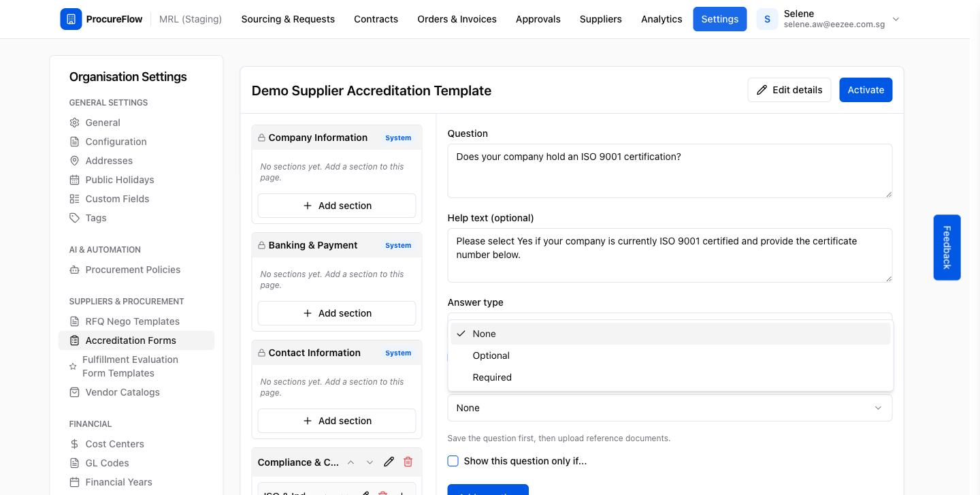
Task: Open the Settings tab
Action: [x=719, y=19]
